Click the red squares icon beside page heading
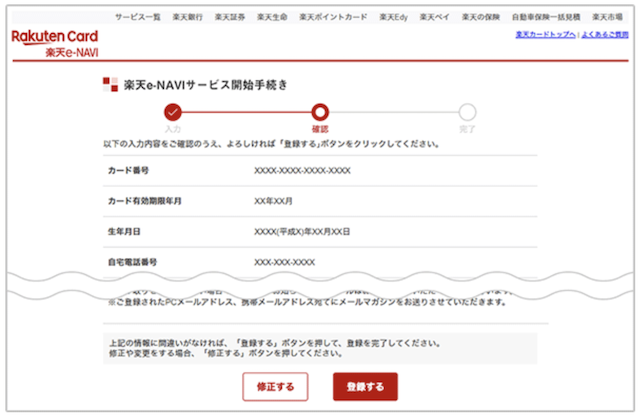 [x=110, y=85]
